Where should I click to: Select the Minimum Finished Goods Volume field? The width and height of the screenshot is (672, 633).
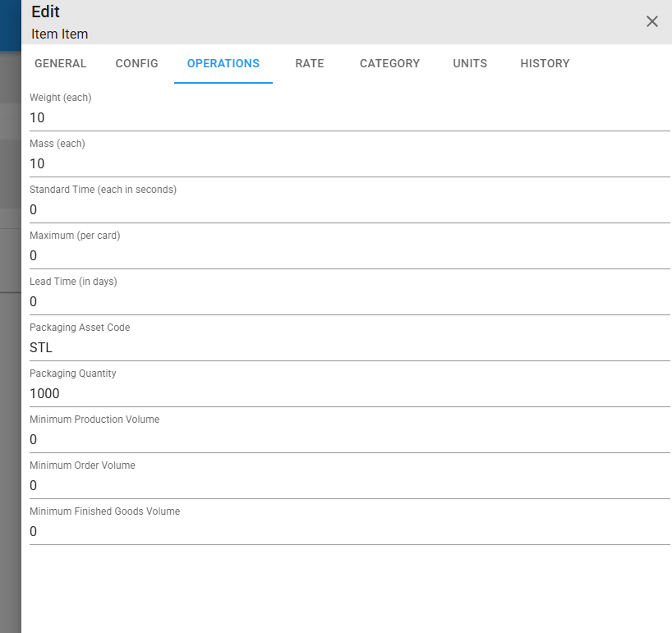tap(350, 531)
